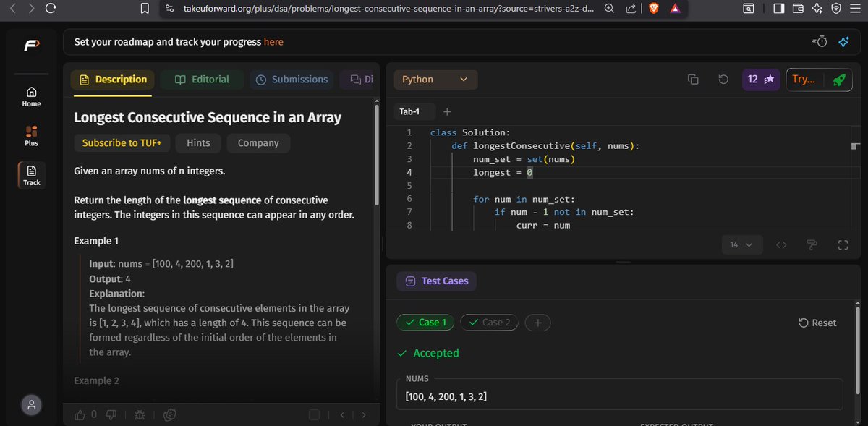
Task: Open Brave Shields lion icon
Action: tap(653, 9)
